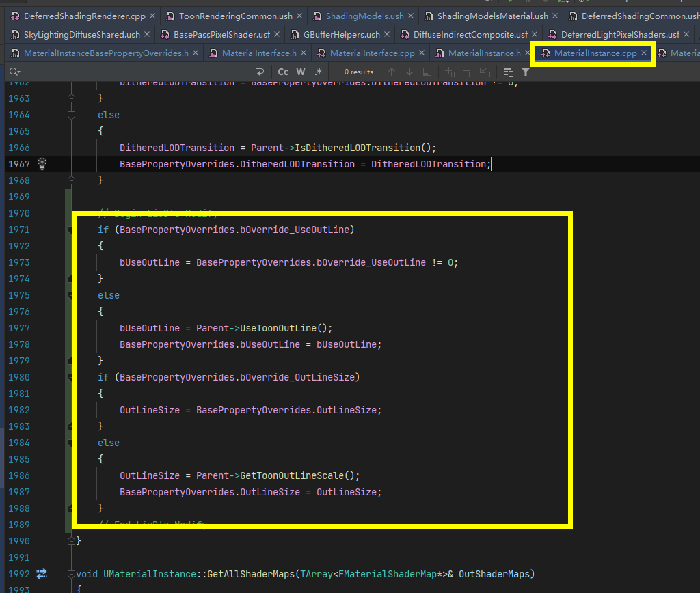Enable whole words matching with W
This screenshot has width=700, height=593.
click(301, 72)
